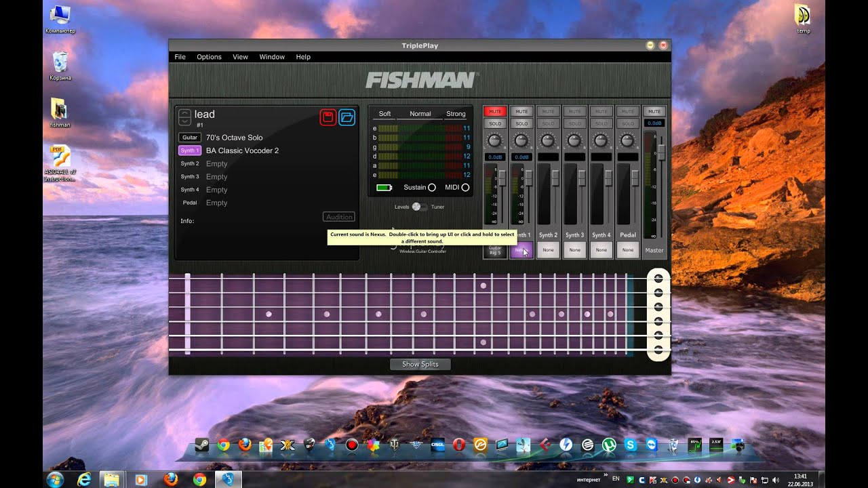Click the Guitar channel volume fader
The width and height of the screenshot is (868, 488).
(502, 178)
